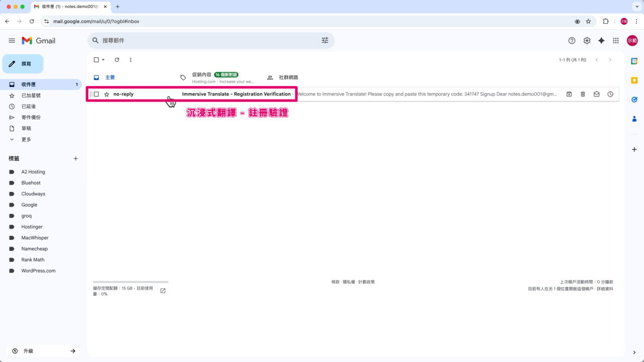This screenshot has width=644, height=362.
Task: Mark the no-reply email as read
Action: pyautogui.click(x=596, y=94)
